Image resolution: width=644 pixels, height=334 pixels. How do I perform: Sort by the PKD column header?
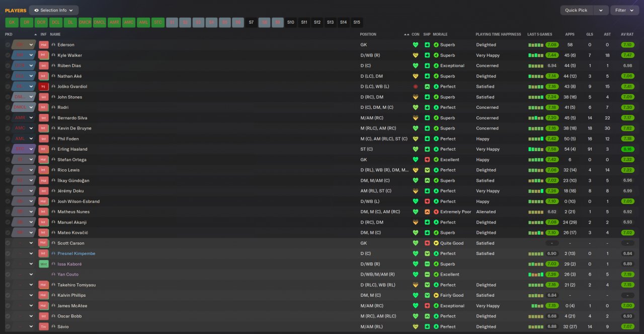click(9, 34)
